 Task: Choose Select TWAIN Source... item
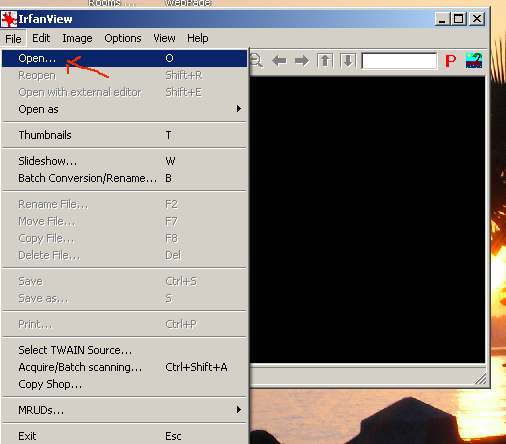pyautogui.click(x=124, y=350)
